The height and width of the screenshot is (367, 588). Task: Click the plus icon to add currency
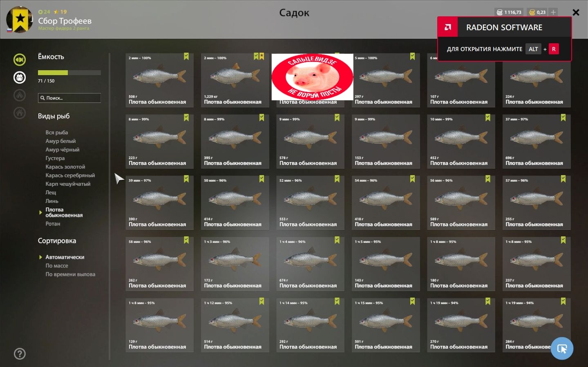[553, 12]
